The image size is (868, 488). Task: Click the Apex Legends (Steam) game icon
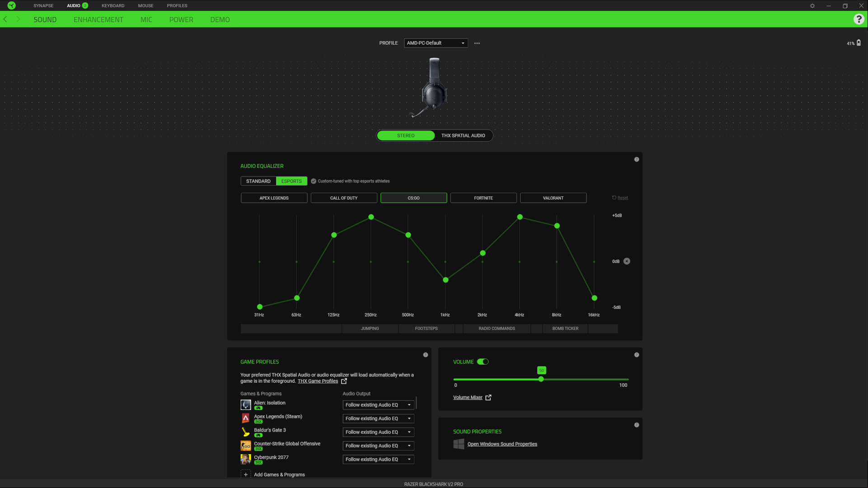pos(245,418)
